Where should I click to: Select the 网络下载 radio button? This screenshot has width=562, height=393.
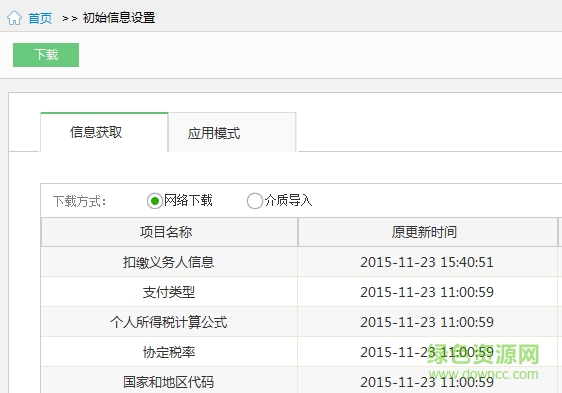point(155,201)
